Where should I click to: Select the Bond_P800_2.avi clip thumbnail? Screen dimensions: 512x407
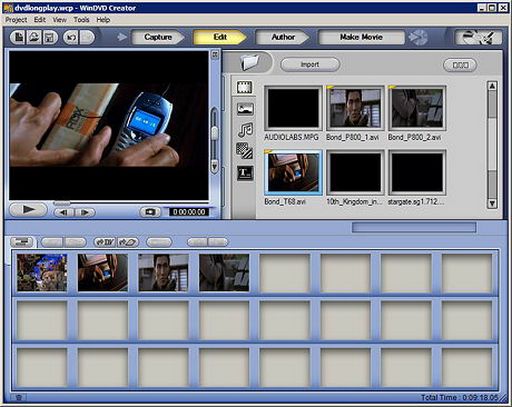[x=417, y=108]
